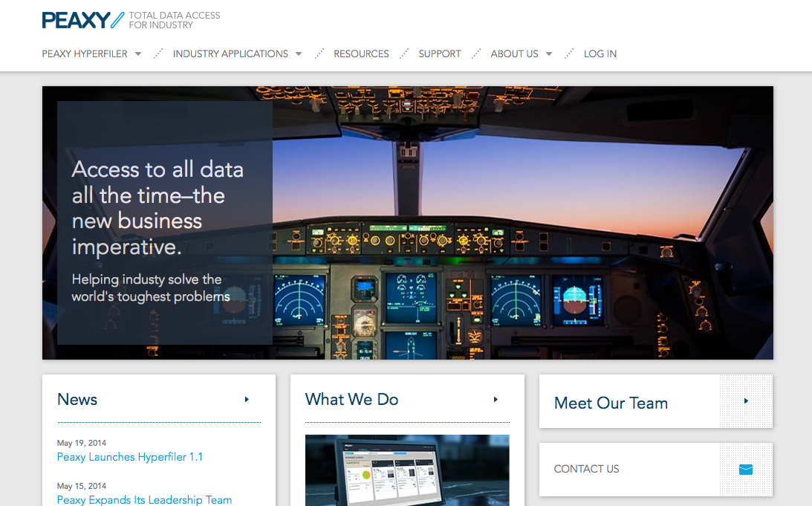
Task: Open the Support menu item
Action: pyautogui.click(x=440, y=54)
